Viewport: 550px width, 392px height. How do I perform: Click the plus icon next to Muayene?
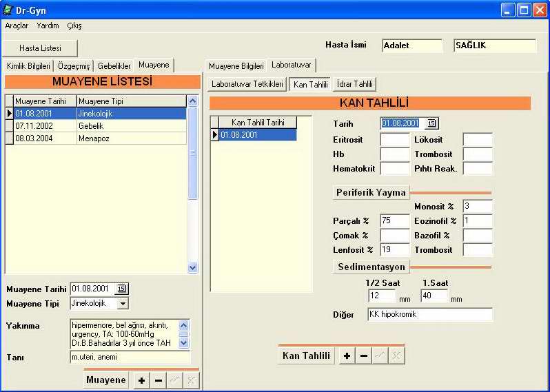(141, 381)
